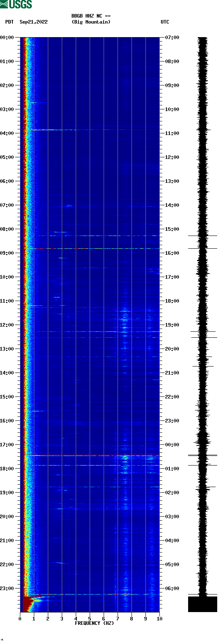Viewport: 220px width, 644px height.
Task: Click the PDT timezone label
Action: pos(9,22)
